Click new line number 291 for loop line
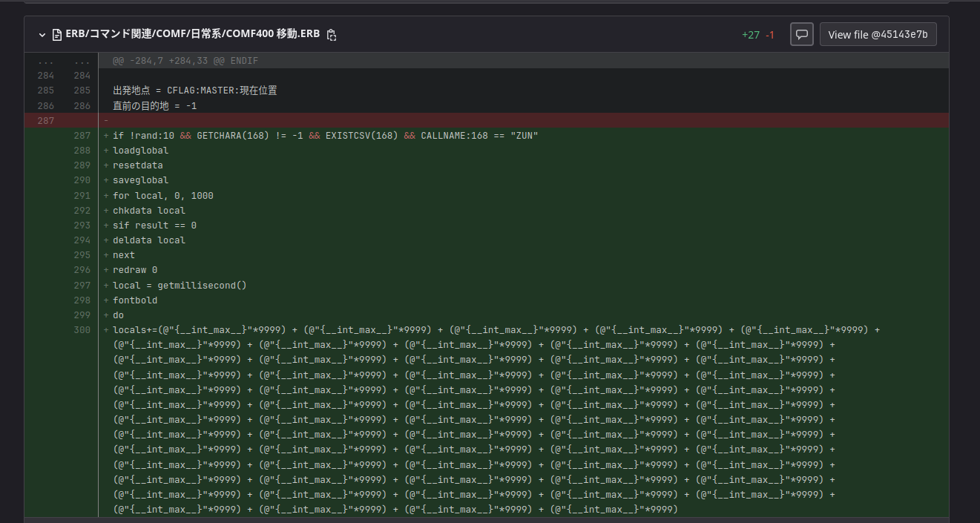This screenshot has width=980, height=523. pyautogui.click(x=82, y=196)
